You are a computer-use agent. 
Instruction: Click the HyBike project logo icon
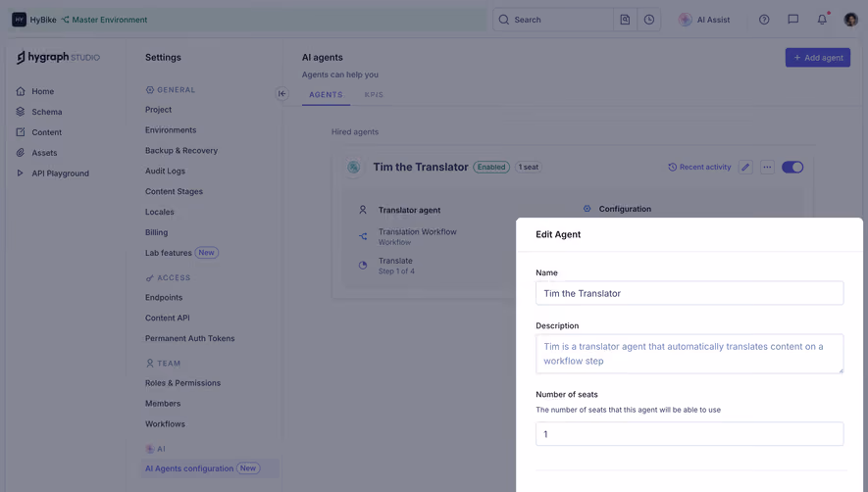[19, 20]
